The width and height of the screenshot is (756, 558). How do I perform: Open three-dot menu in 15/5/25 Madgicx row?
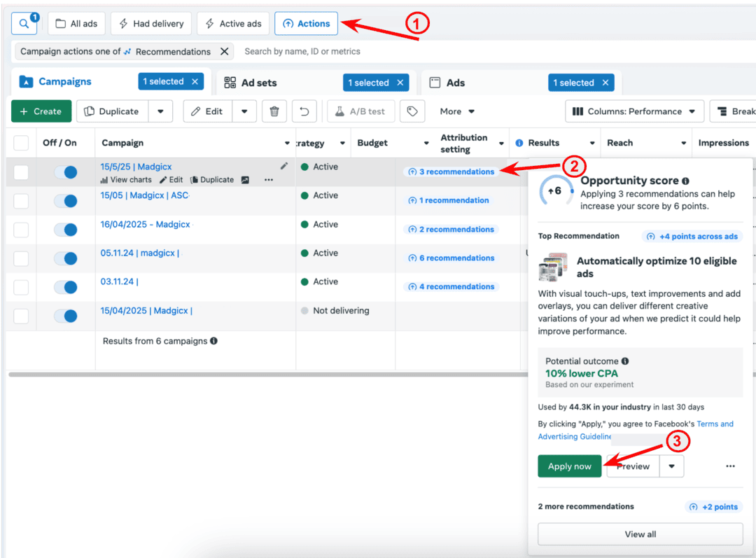point(269,180)
